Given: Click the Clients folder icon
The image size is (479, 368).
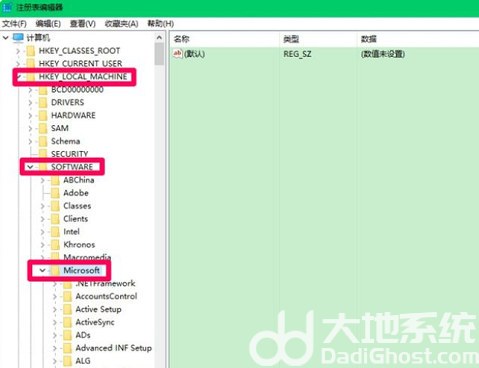Looking at the screenshot, I should (x=55, y=219).
